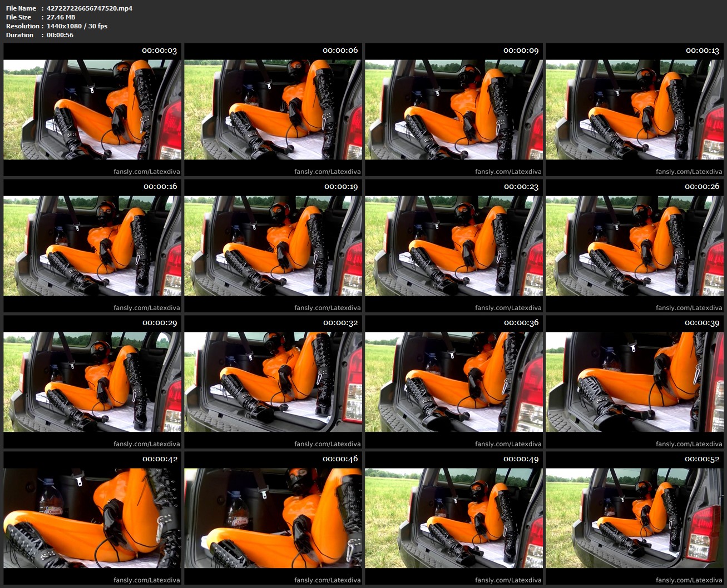Click the duration value 00:00:56
This screenshot has height=588, width=727.
[60, 35]
